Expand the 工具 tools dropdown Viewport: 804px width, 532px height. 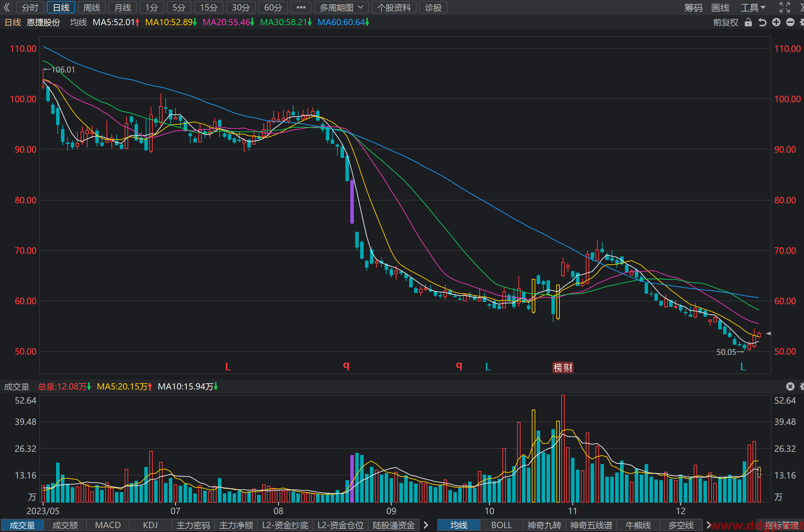[753, 7]
